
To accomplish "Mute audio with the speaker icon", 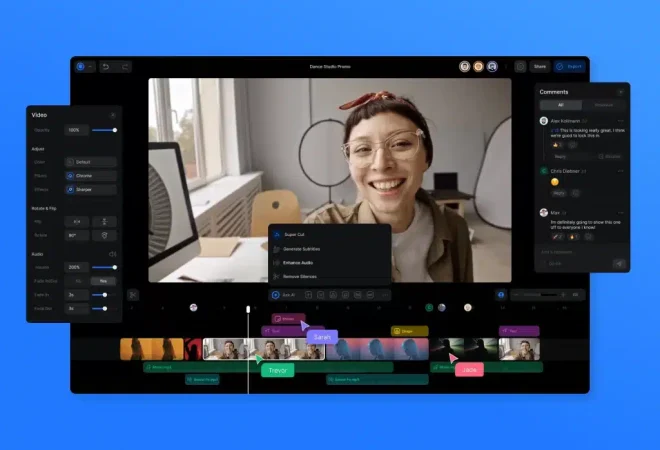I will click(112, 254).
